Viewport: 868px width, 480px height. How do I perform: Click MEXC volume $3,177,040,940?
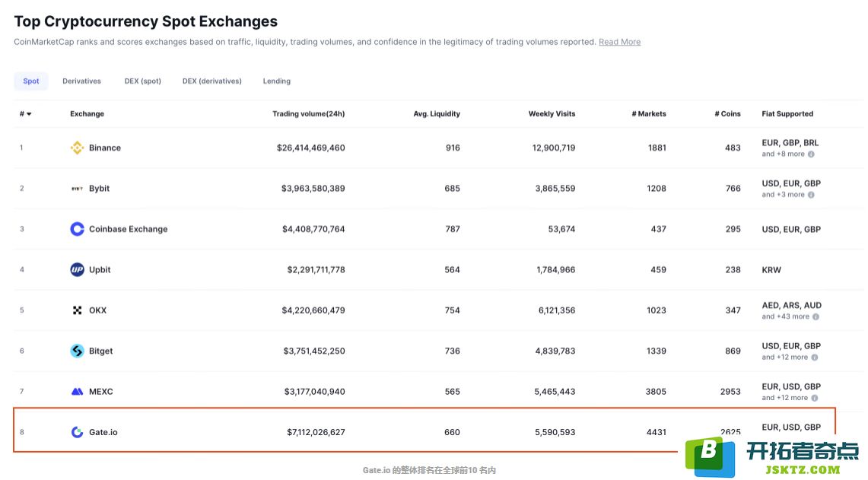tap(314, 392)
